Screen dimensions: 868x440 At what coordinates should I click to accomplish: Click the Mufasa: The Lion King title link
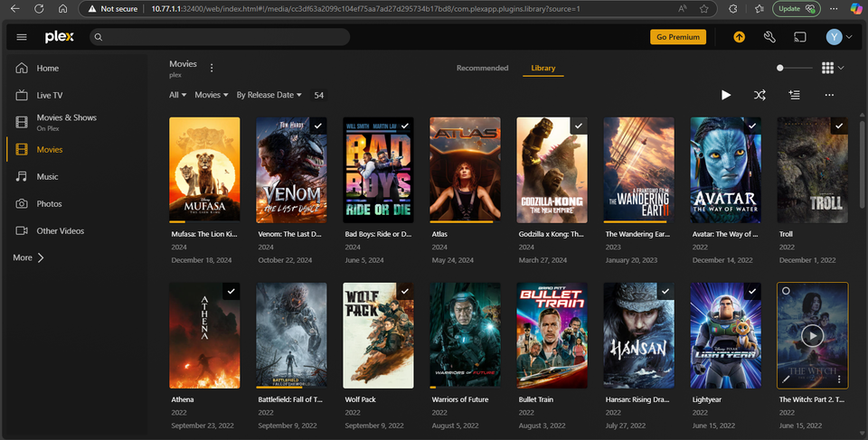204,234
